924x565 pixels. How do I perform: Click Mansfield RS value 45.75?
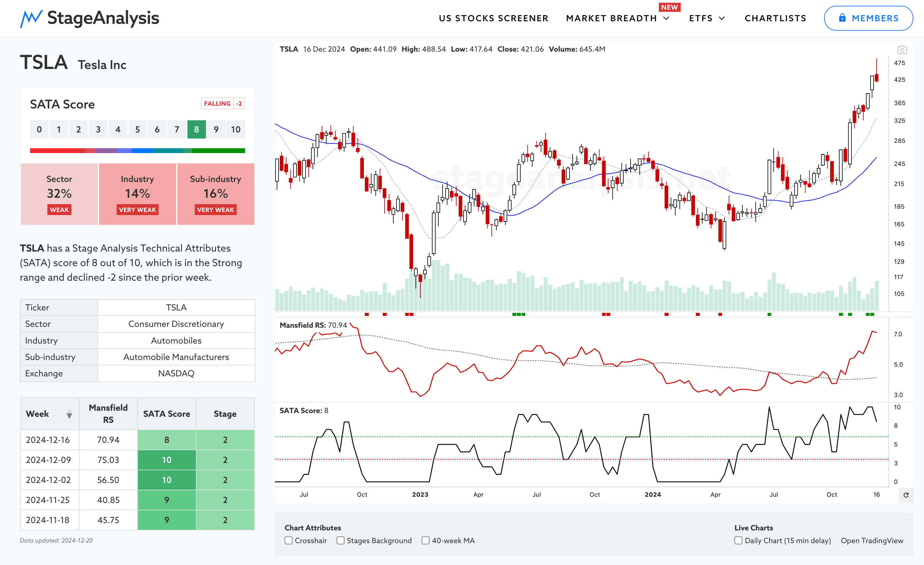point(108,520)
